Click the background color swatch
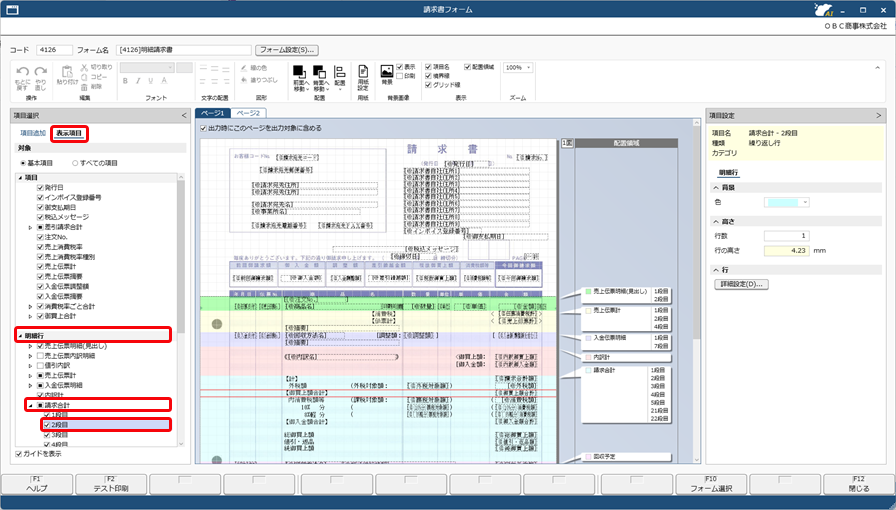This screenshot has height=510, width=896. coord(782,202)
